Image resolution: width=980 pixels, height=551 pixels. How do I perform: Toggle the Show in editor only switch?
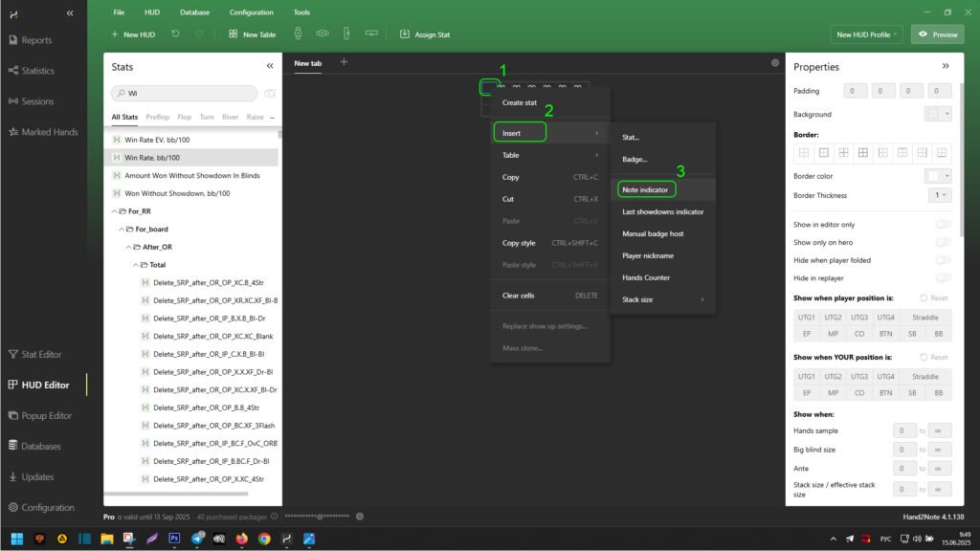click(943, 224)
